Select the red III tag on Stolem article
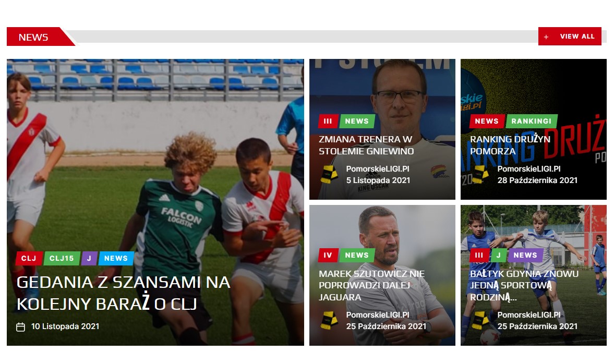Viewport: 614px width, 364px height. (x=328, y=122)
